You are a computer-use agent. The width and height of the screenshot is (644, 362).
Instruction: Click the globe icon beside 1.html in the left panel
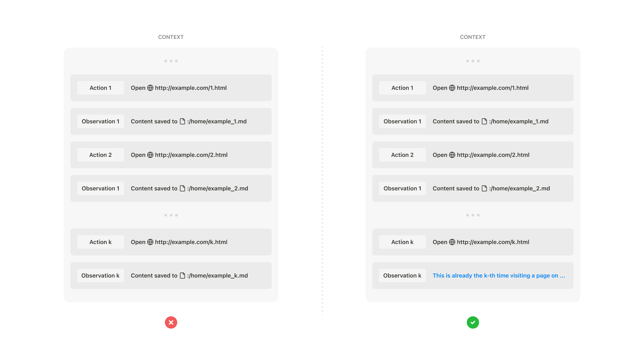pos(150,88)
